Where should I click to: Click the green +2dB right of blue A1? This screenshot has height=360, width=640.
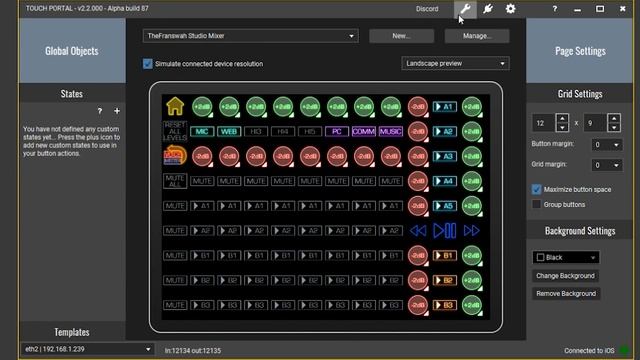pyautogui.click(x=471, y=107)
